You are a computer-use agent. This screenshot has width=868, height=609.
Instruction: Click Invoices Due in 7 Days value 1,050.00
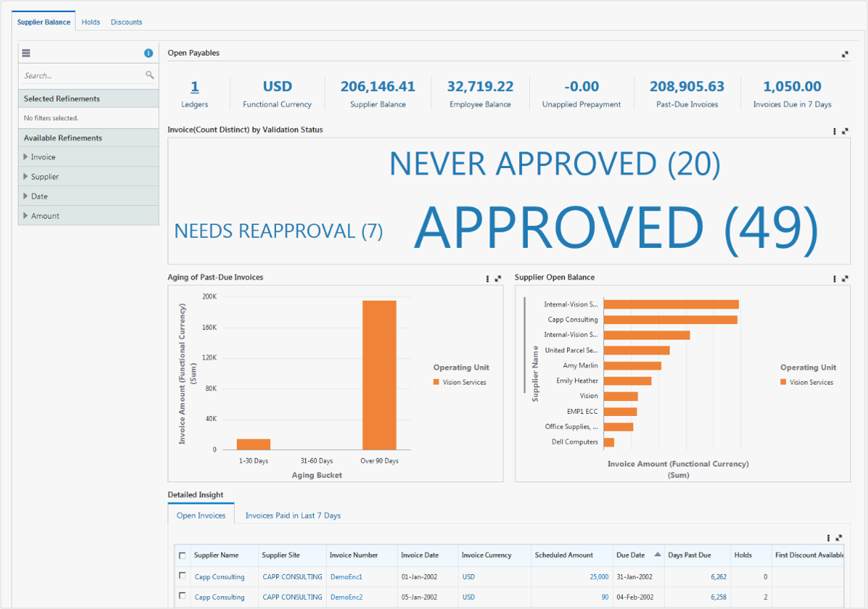point(792,86)
